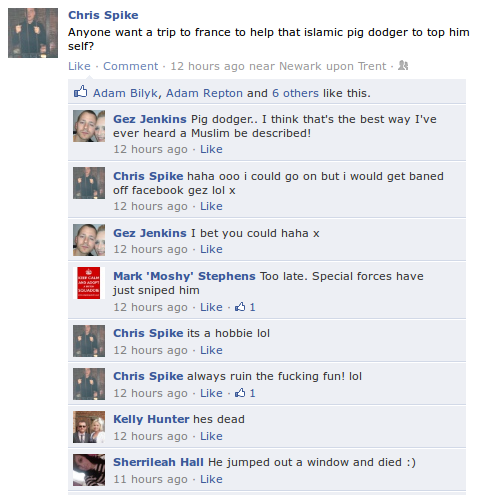The width and height of the screenshot is (489, 495).
Task: Open the "6 others" likes list
Action: pyautogui.click(x=295, y=93)
